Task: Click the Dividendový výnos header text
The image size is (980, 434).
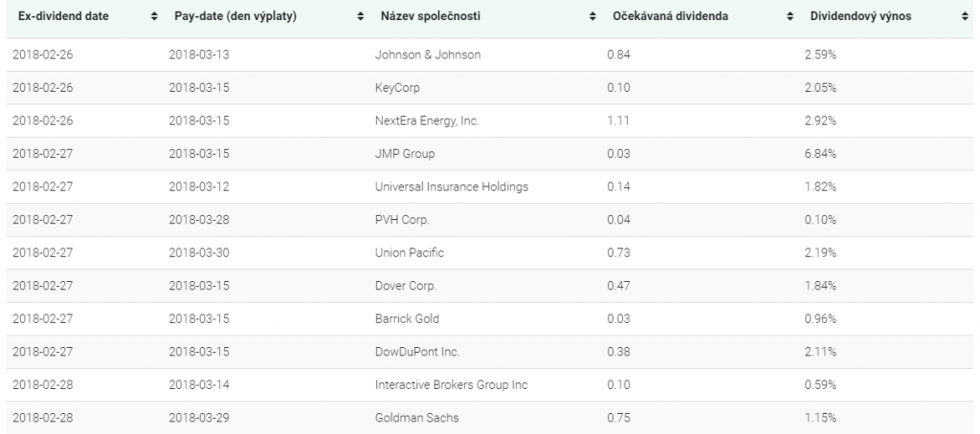Action: click(860, 18)
